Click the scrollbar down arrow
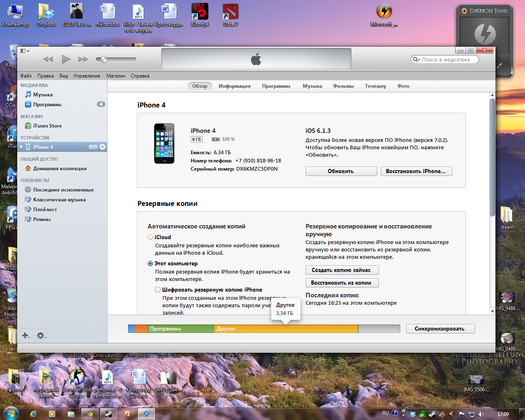This screenshot has width=525, height=420. point(492,311)
